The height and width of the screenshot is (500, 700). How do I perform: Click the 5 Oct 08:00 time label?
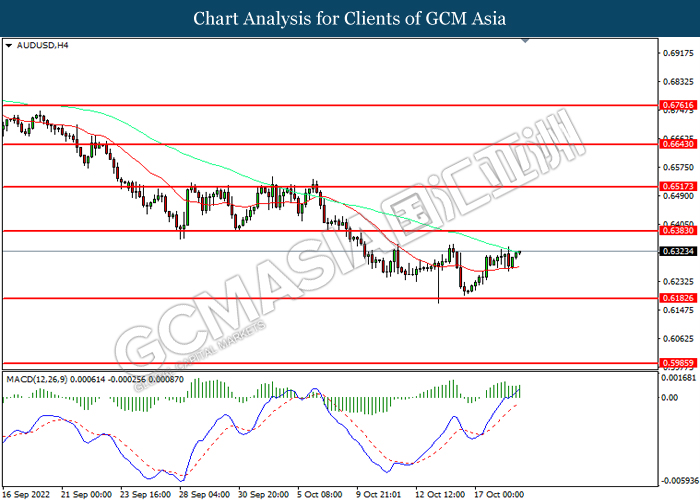(320, 494)
